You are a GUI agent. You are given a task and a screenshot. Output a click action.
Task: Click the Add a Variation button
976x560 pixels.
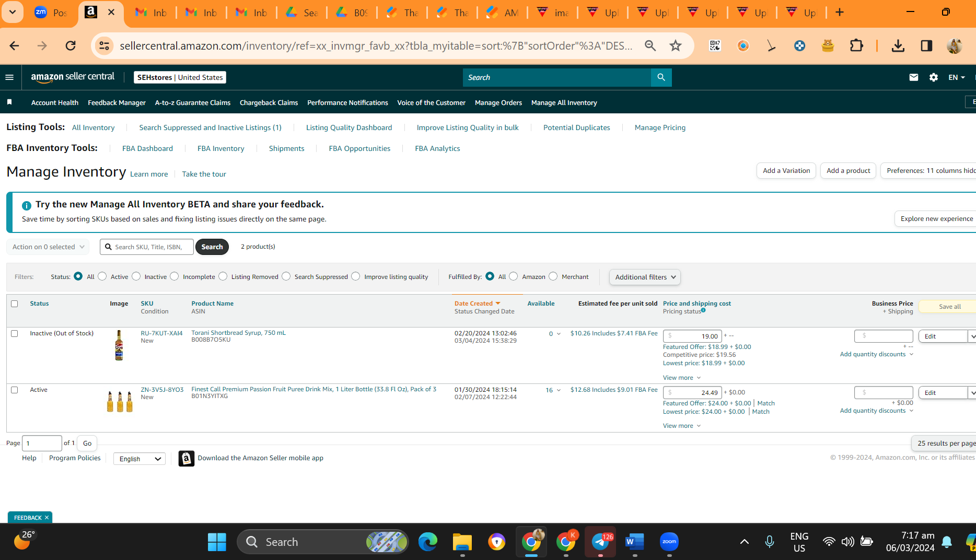click(786, 170)
